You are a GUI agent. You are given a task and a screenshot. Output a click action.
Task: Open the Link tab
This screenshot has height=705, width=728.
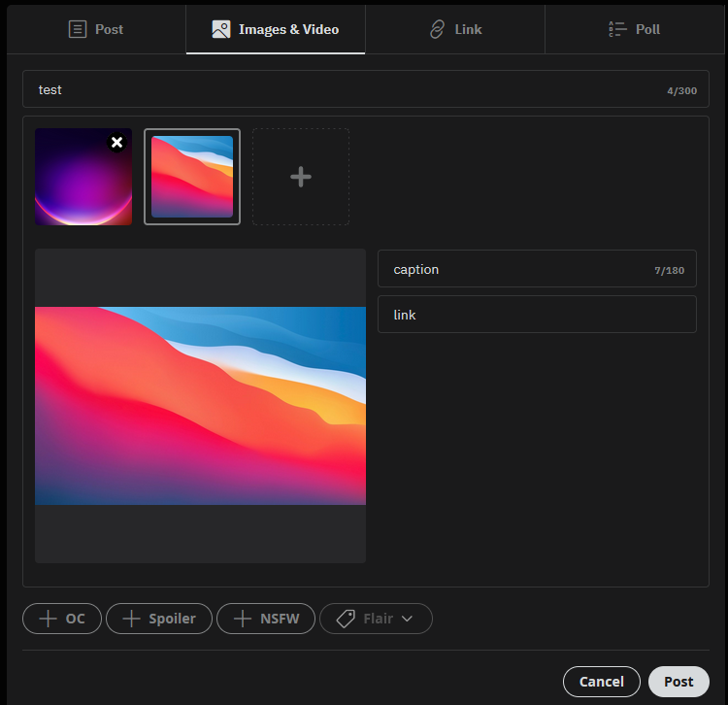pyautogui.click(x=455, y=29)
